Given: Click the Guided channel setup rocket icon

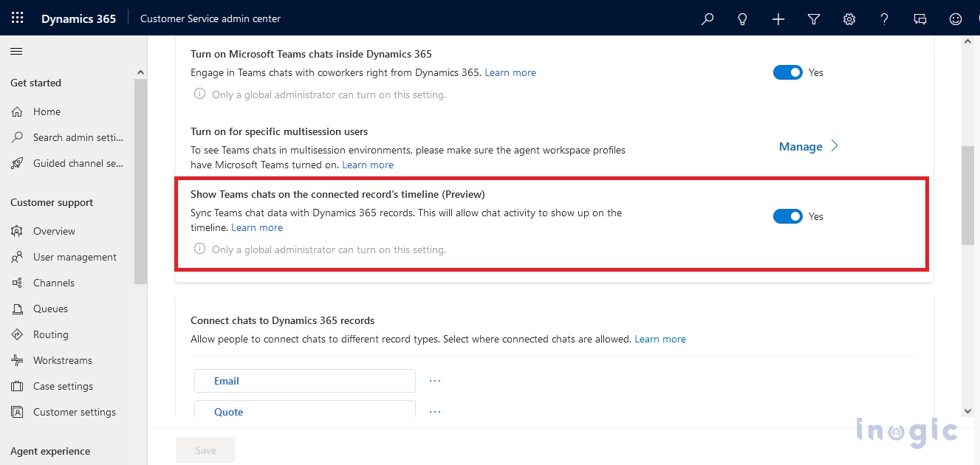Looking at the screenshot, I should (18, 163).
